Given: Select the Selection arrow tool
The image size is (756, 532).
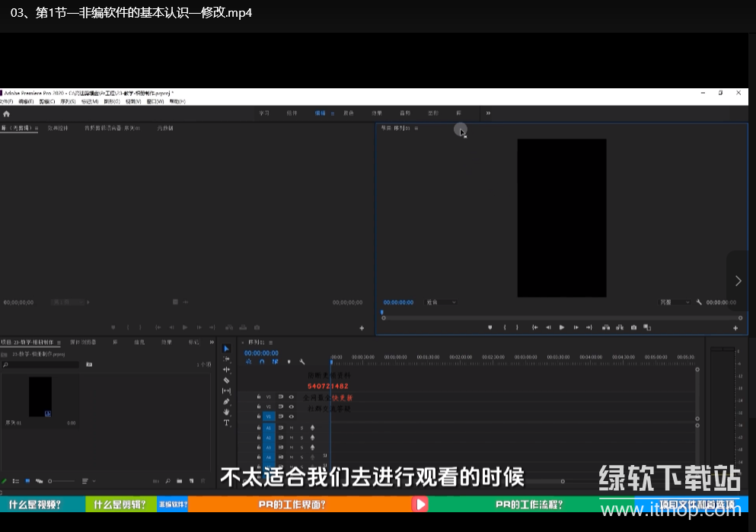Looking at the screenshot, I should pyautogui.click(x=226, y=349).
